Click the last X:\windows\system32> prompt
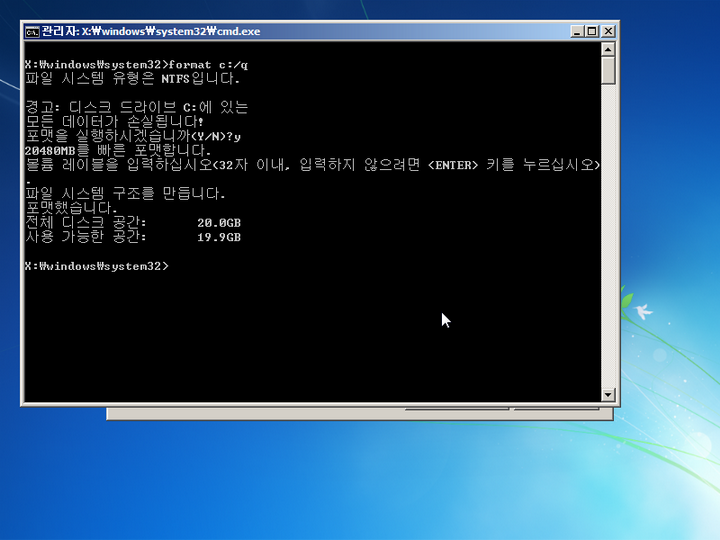 pos(97,266)
